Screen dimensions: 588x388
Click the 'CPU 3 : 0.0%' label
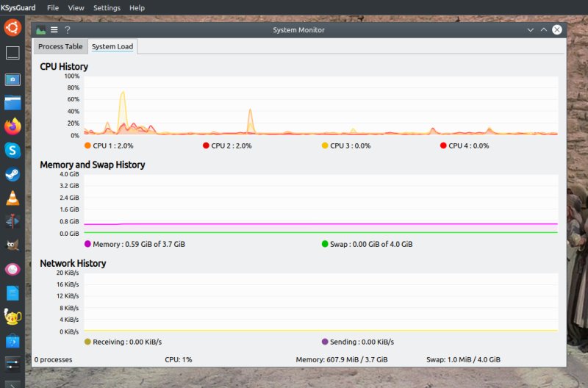point(351,145)
